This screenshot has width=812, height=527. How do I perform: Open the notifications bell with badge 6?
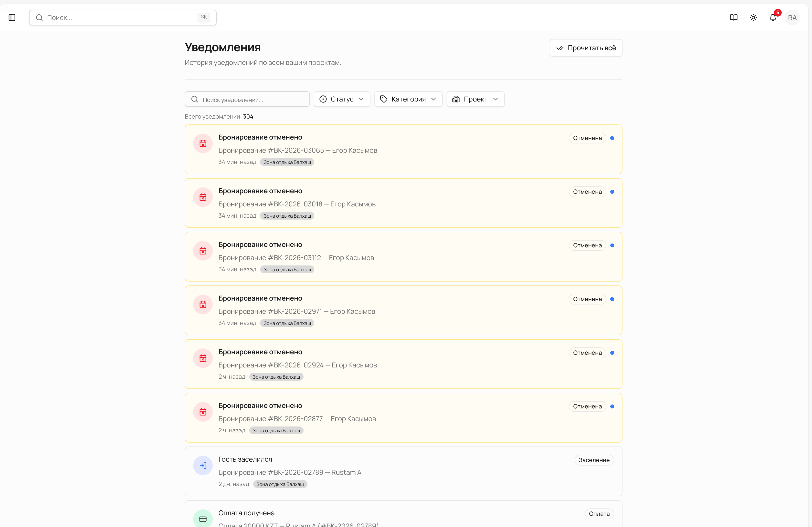point(773,17)
